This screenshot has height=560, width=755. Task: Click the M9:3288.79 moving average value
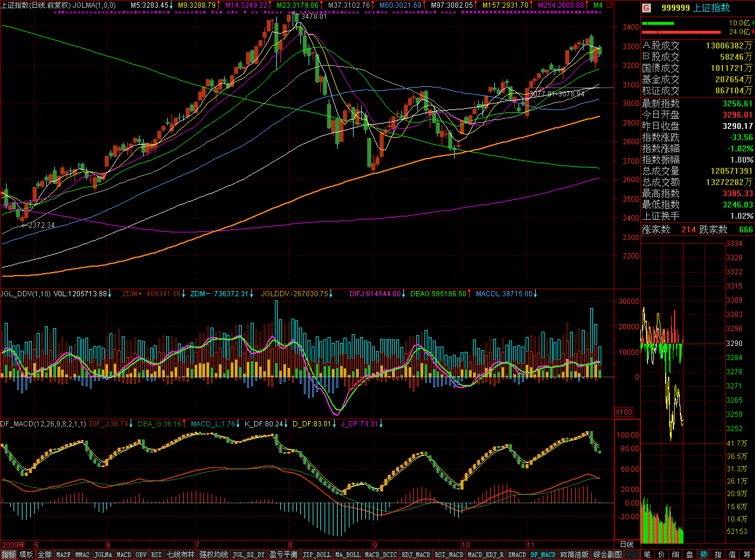click(x=197, y=5)
